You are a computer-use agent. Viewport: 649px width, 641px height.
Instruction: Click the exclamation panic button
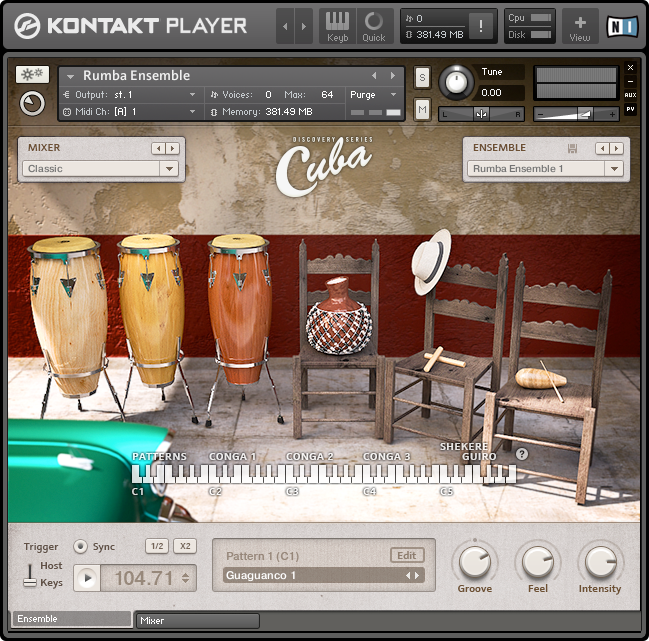[481, 26]
